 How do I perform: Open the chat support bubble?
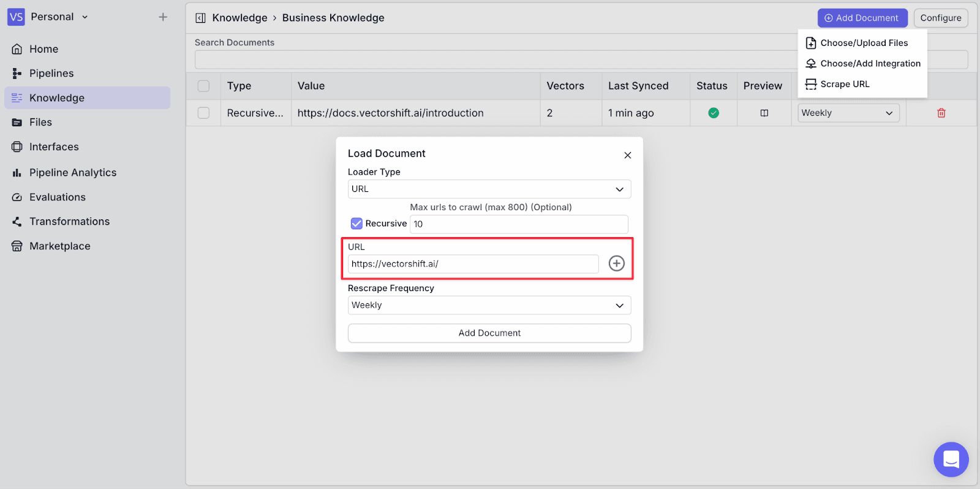point(951,460)
